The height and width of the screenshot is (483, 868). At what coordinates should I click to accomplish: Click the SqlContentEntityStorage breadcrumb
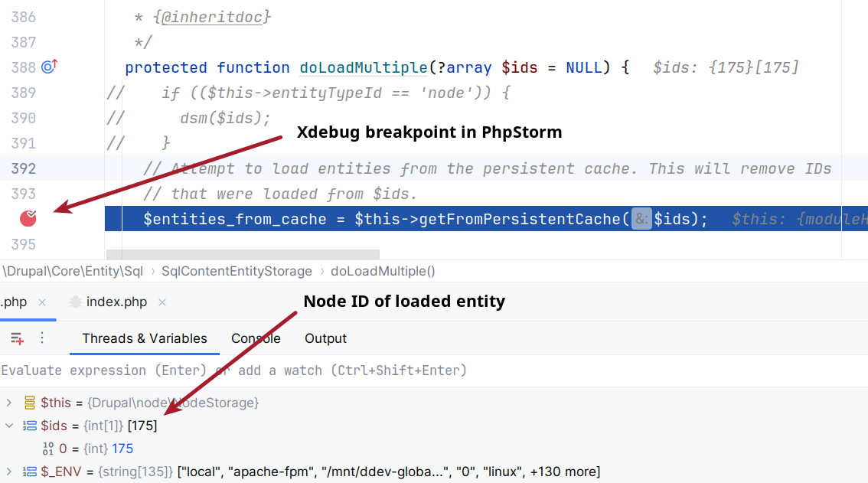pyautogui.click(x=237, y=272)
